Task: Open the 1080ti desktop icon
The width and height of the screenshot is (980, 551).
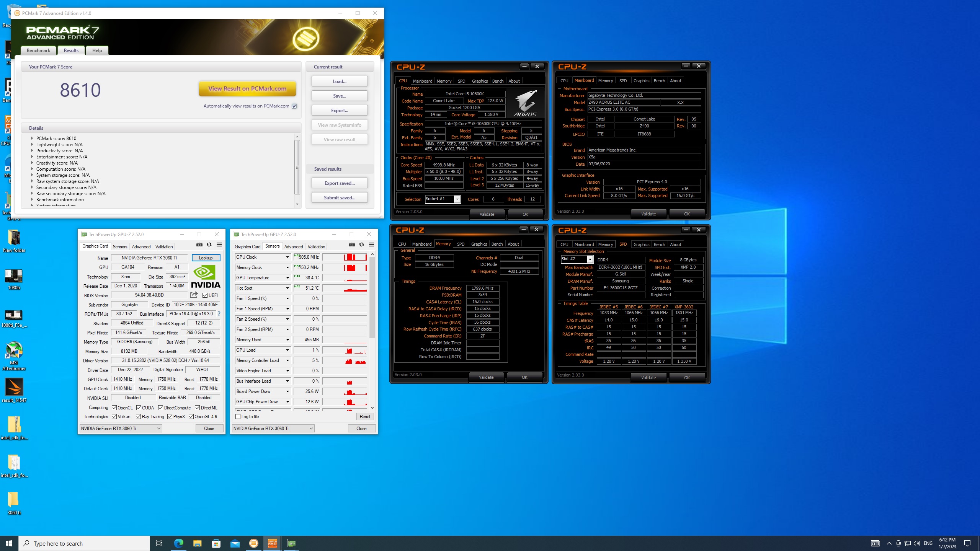Action: (x=14, y=279)
